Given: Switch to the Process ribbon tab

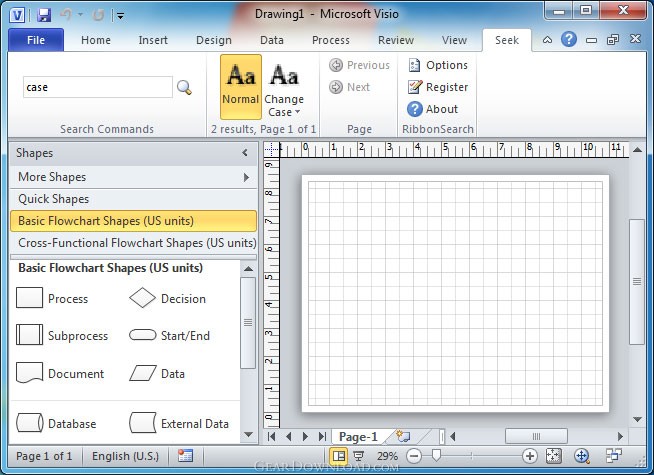Looking at the screenshot, I should [x=331, y=40].
